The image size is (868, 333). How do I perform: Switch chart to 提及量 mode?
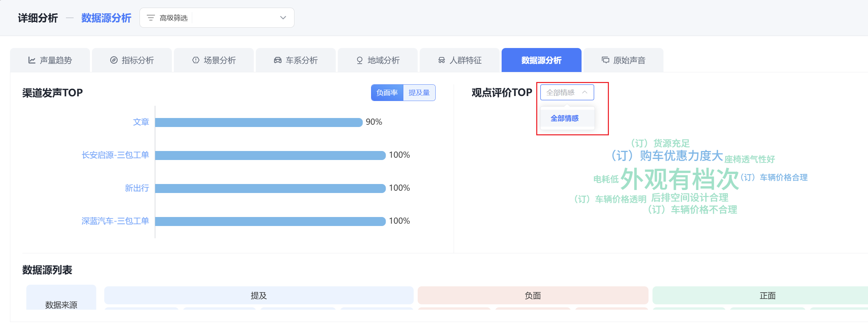(x=419, y=93)
